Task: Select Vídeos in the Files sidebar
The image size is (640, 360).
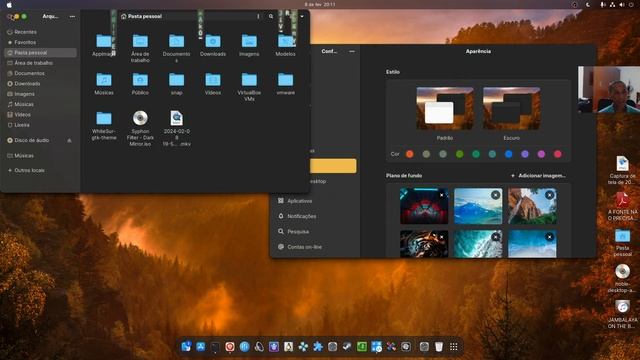Action: click(22, 115)
